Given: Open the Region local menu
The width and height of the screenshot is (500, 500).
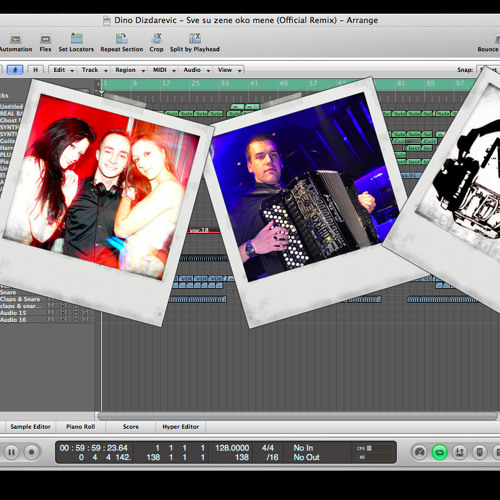Looking at the screenshot, I should [130, 70].
